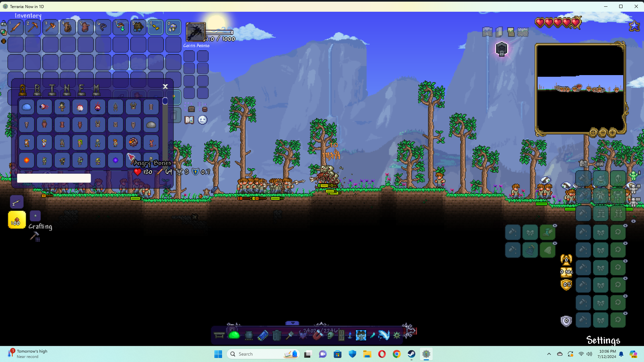Toggle visibility of first accessory slot

(625, 226)
